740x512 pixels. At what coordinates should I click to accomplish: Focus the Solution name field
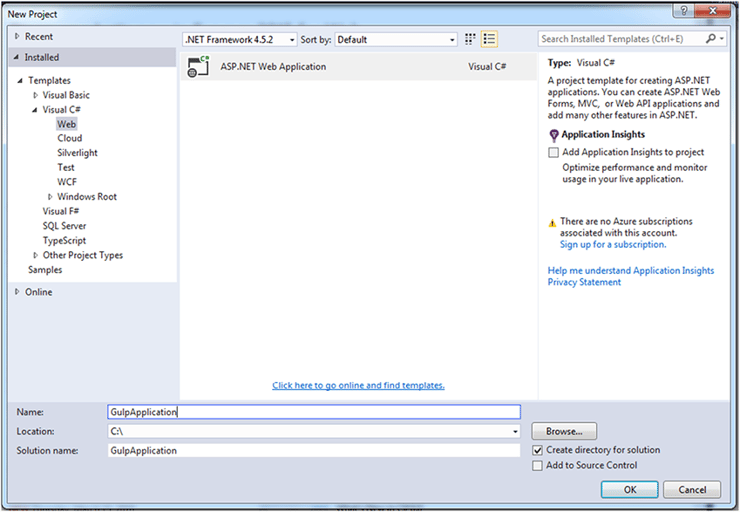click(314, 451)
